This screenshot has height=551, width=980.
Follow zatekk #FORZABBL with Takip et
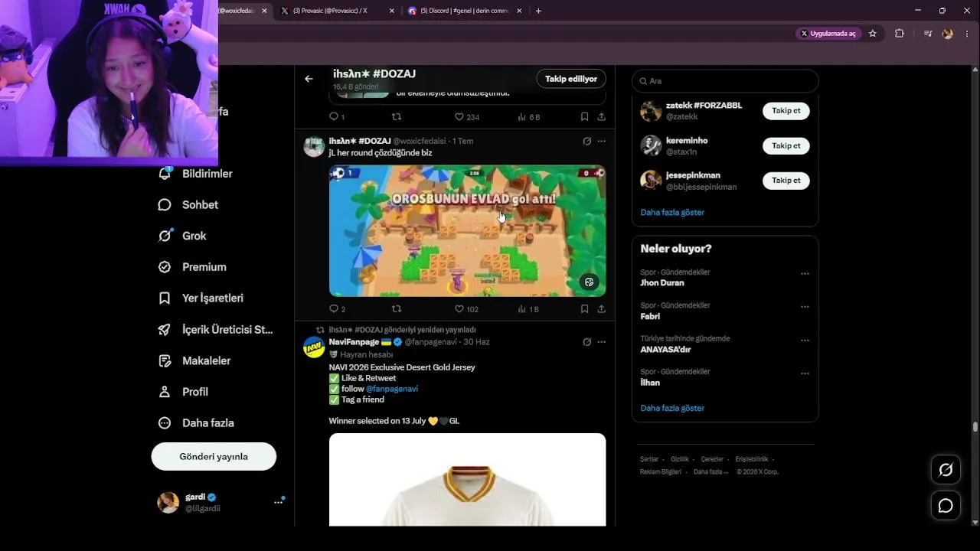tap(786, 111)
